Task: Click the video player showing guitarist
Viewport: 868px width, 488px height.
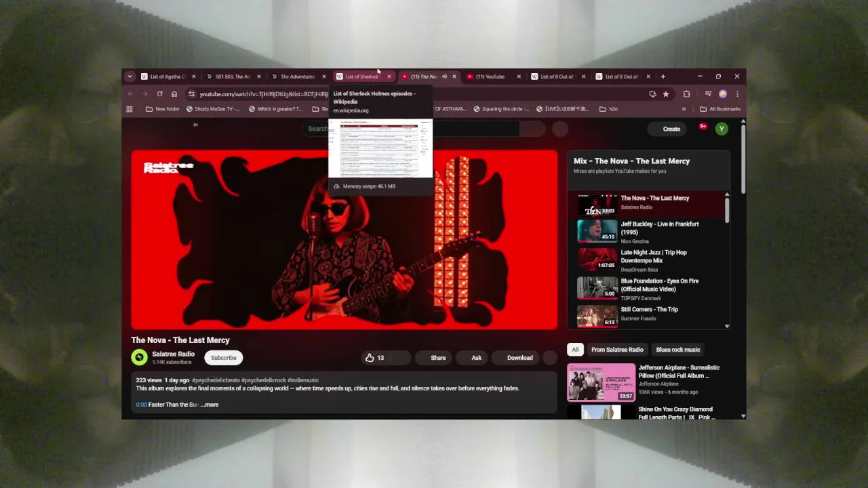Action: point(344,239)
